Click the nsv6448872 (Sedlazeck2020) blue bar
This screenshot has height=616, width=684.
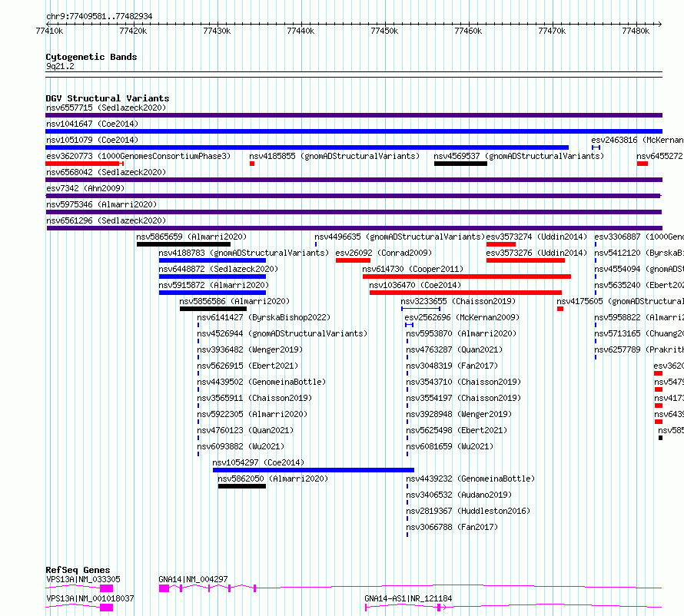212,277
